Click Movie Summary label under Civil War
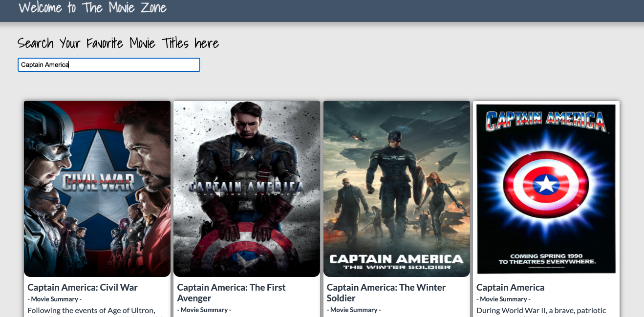The image size is (644, 317). 54,299
